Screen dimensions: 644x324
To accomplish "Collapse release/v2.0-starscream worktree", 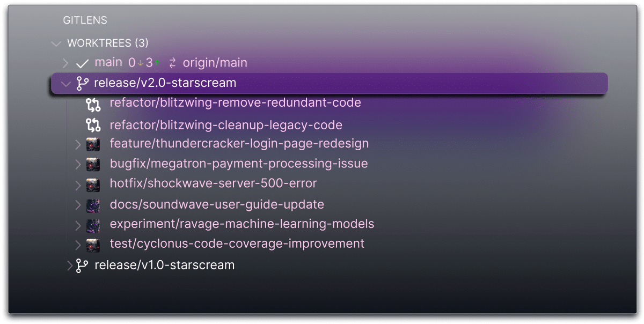I will pos(65,83).
